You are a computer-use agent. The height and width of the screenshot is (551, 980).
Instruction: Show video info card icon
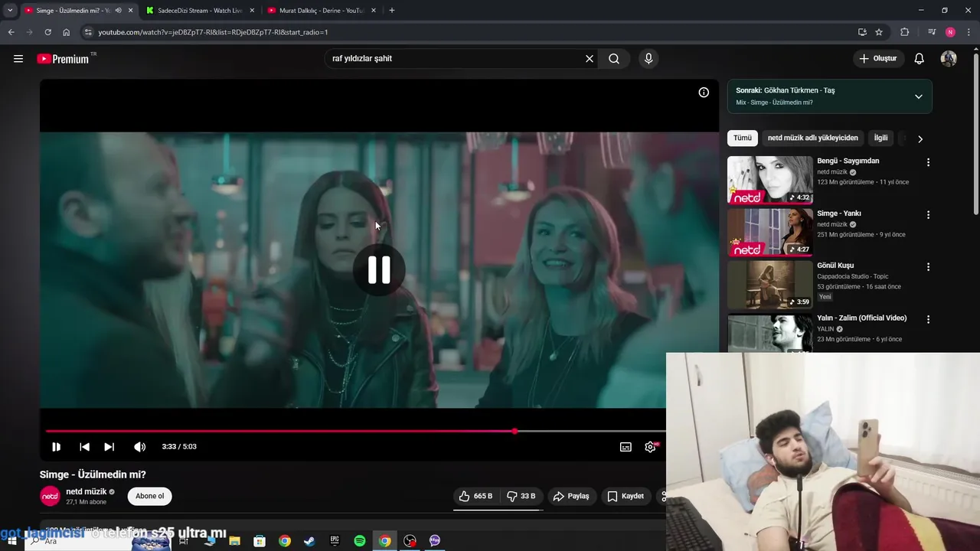(704, 93)
